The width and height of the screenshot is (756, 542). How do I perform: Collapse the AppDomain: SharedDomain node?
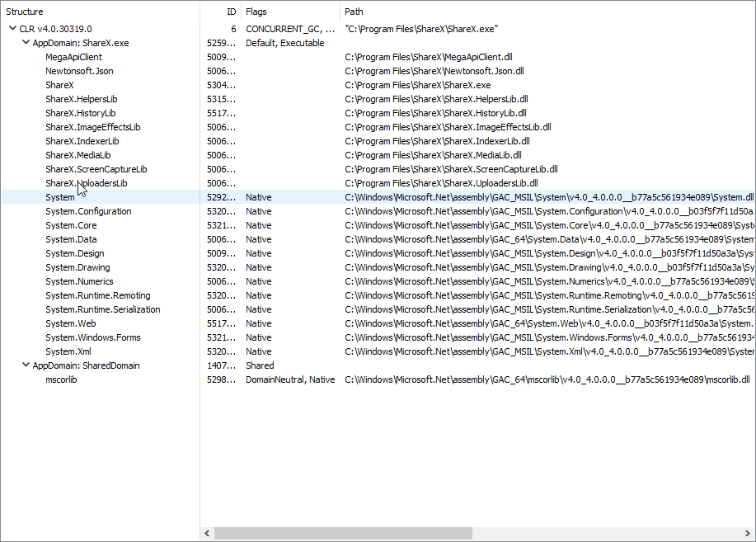(x=26, y=365)
